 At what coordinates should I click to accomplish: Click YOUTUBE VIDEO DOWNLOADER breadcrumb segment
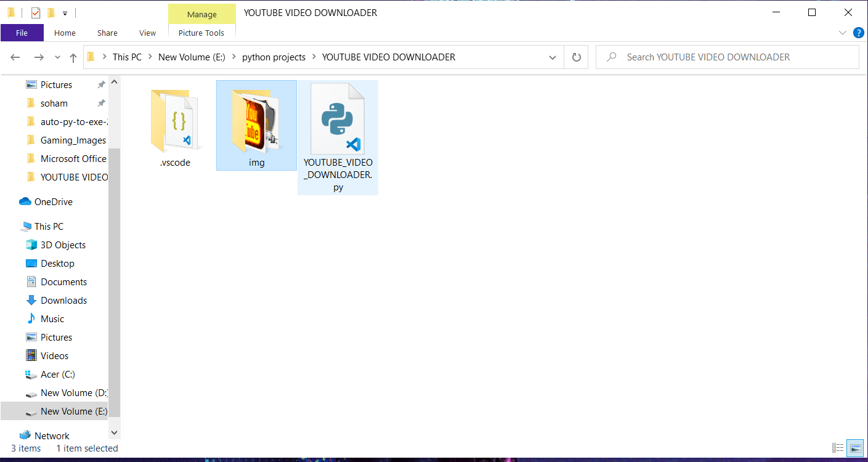(389, 57)
